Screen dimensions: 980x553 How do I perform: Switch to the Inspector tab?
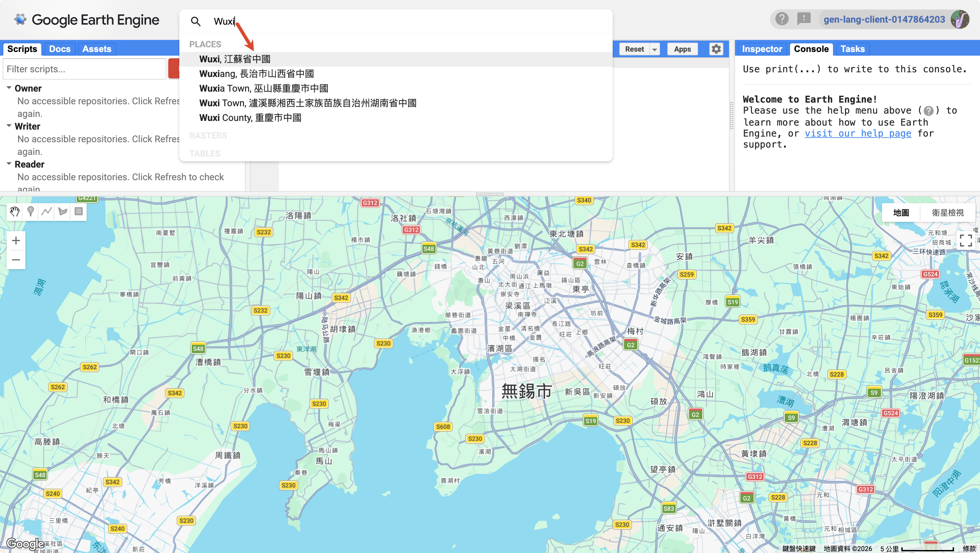point(762,49)
